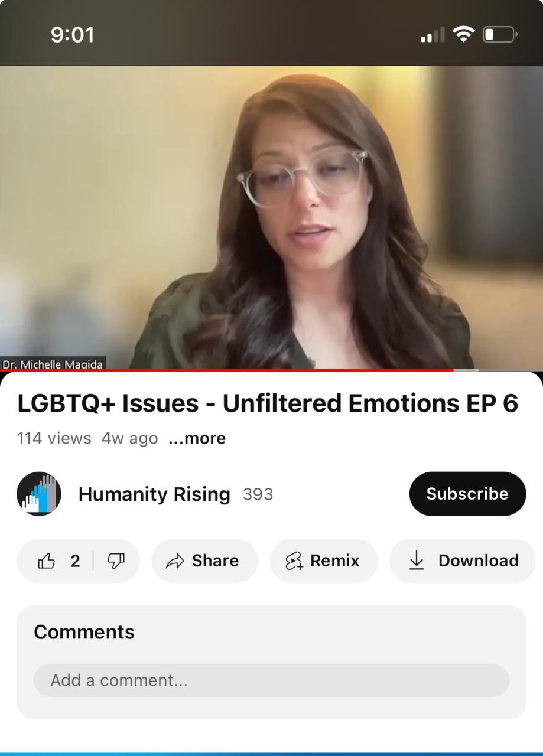Tap the video player frame
This screenshot has width=543, height=756.
pos(271,217)
